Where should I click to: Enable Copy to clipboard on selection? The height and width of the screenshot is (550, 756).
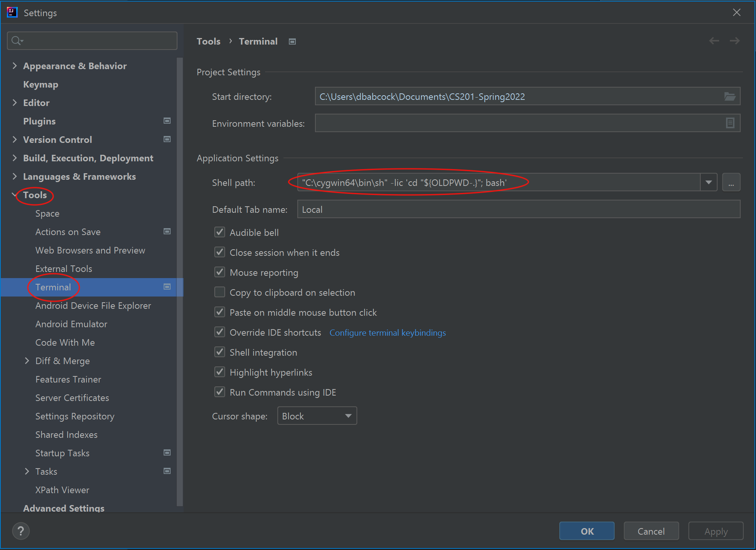tap(219, 292)
